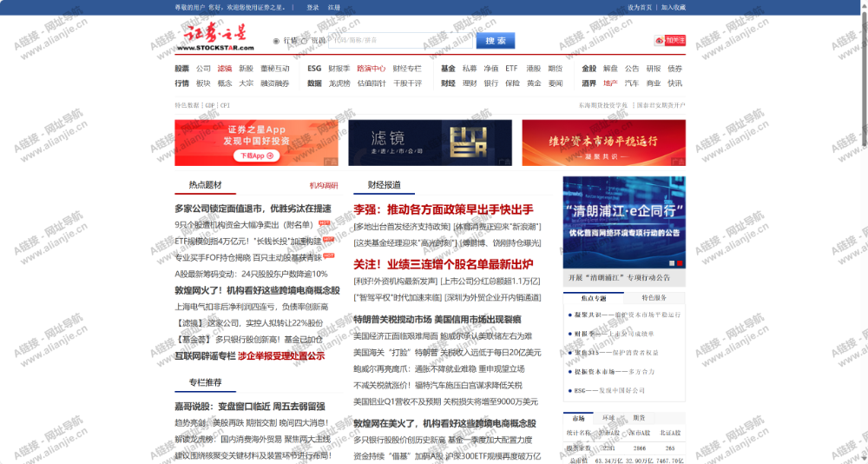This screenshot has height=464, width=868.
Task: Click the blue 搜索 button
Action: 495,41
